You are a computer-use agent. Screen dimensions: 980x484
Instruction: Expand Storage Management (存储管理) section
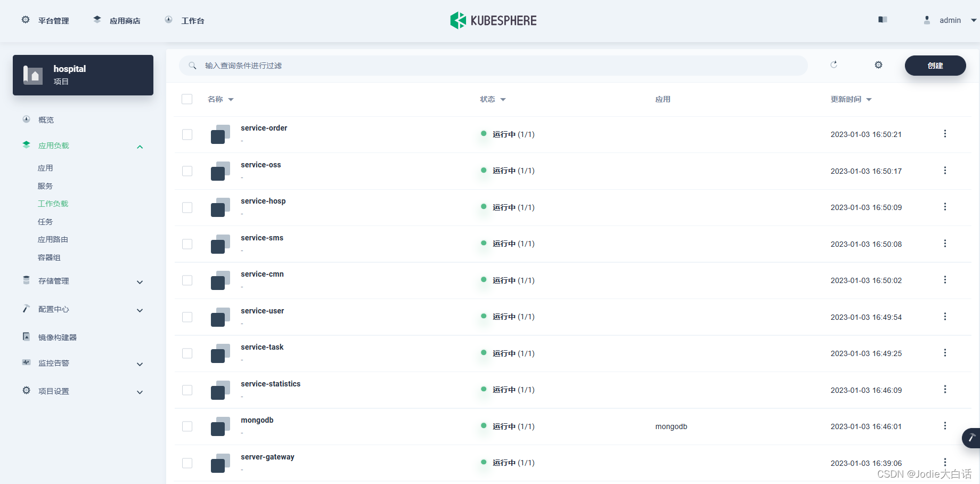click(x=140, y=282)
